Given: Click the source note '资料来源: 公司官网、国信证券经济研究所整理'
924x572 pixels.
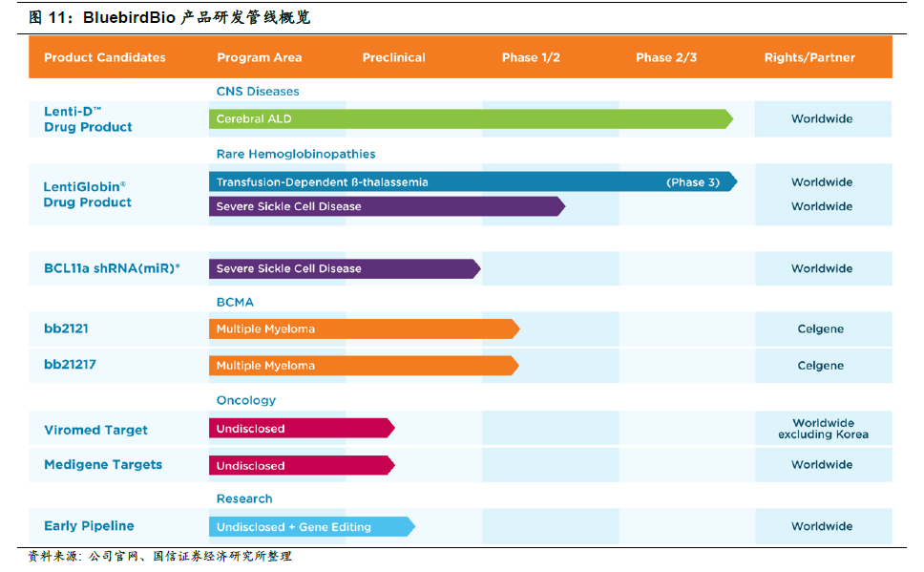Looking at the screenshot, I should click(159, 556).
